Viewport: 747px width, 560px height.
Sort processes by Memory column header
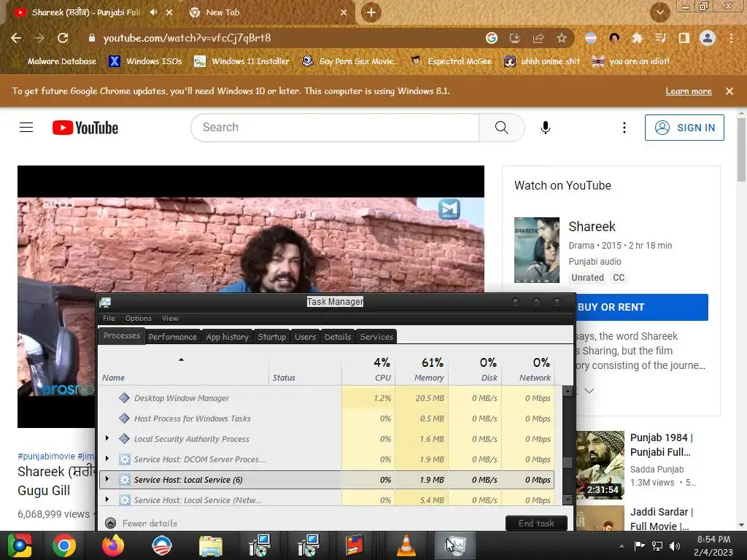point(422,369)
